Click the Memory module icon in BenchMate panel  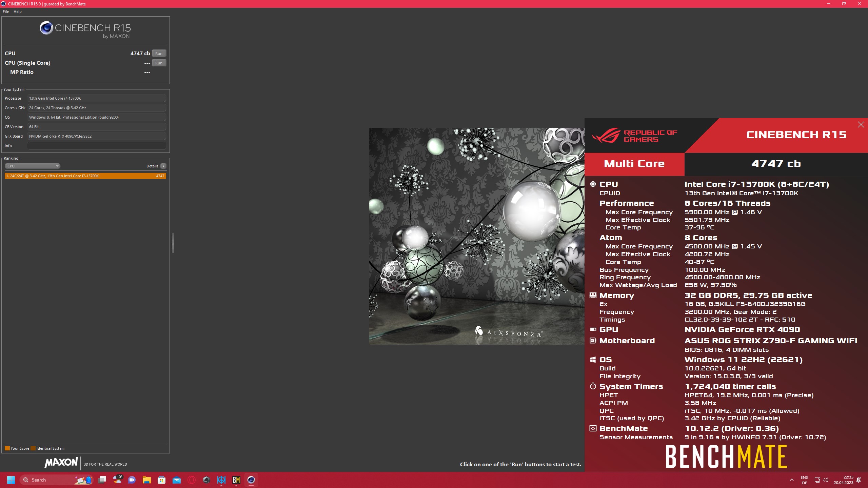[593, 295]
